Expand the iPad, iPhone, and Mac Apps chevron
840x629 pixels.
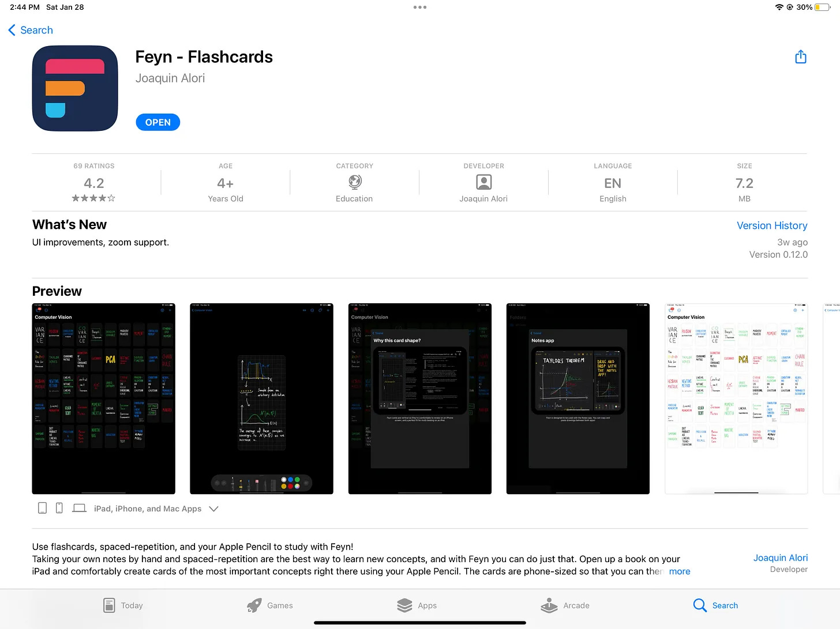213,509
